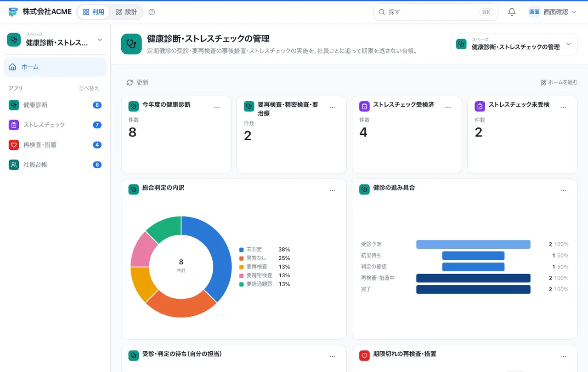Image resolution: width=588 pixels, height=372 pixels.
Task: Go to ホーム in the sidebar
Action: coord(55,67)
